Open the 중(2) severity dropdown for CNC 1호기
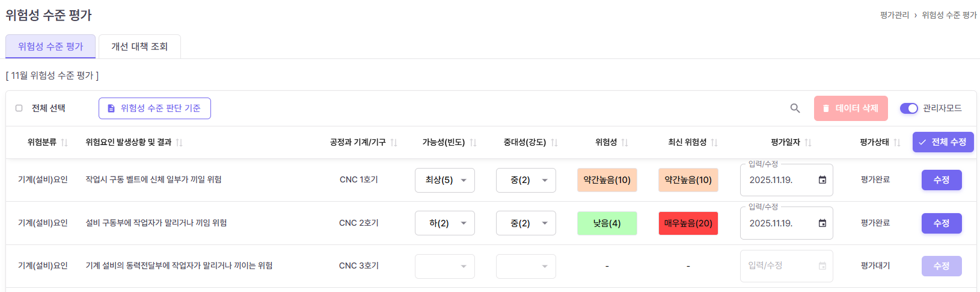Screen dimensions: 980x292 tap(525, 180)
